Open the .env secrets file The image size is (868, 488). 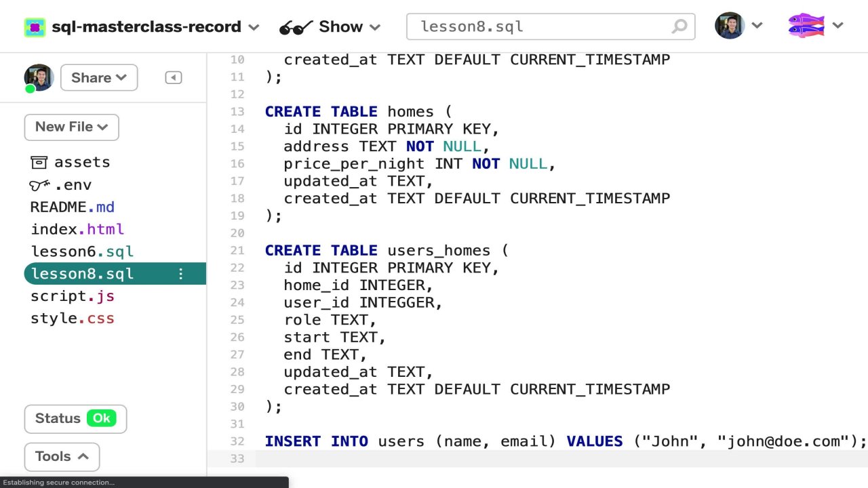61,184
